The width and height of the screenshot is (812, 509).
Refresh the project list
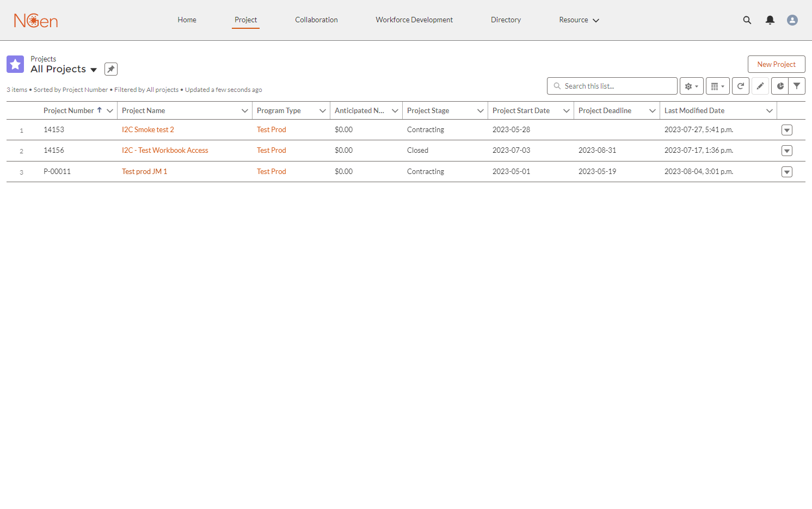(x=741, y=86)
